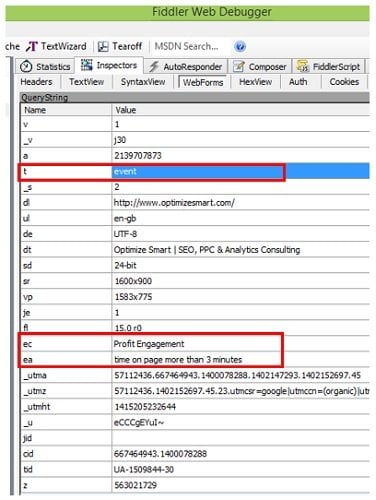The width and height of the screenshot is (376, 500).
Task: Select the Cookies inspector tab
Action: pos(344,82)
